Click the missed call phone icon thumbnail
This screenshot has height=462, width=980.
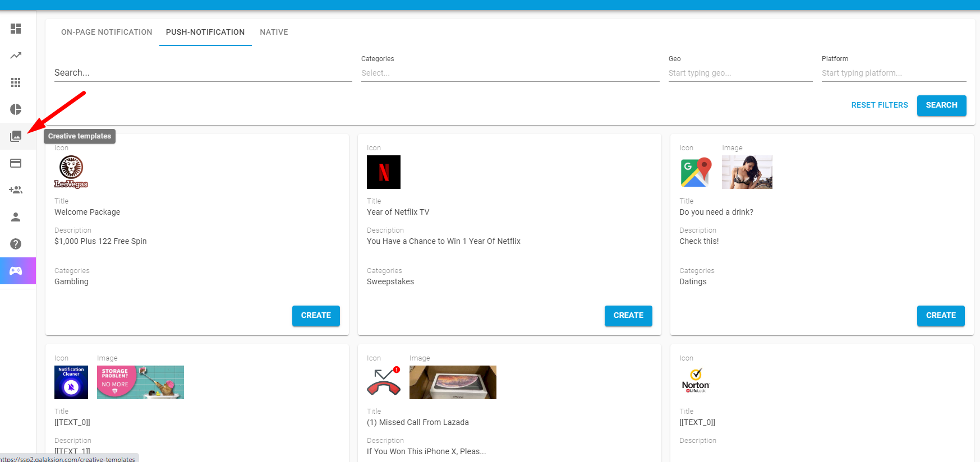click(384, 382)
